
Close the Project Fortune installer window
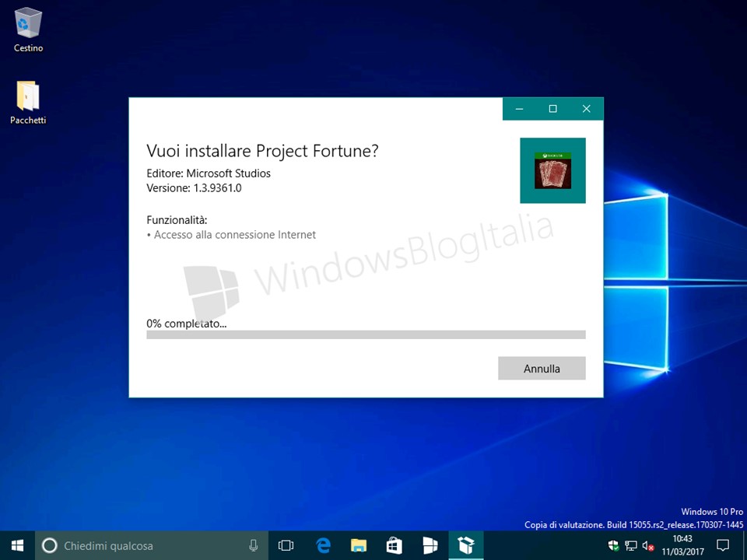pyautogui.click(x=587, y=109)
